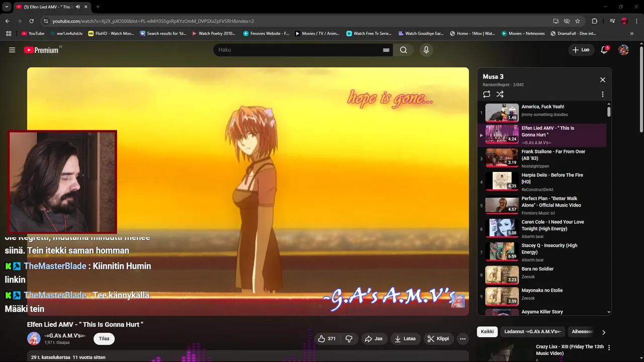The width and height of the screenshot is (644, 362).
Task: Go to YouTube Premium home logo
Action: (41, 50)
